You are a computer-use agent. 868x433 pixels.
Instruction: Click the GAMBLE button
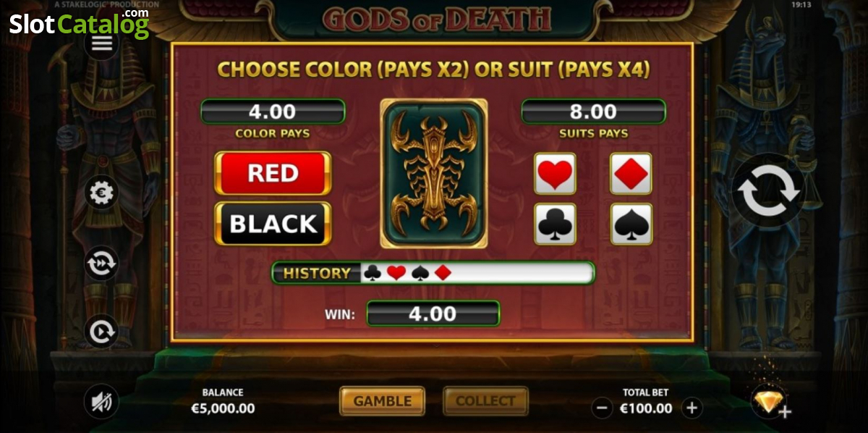pyautogui.click(x=383, y=401)
